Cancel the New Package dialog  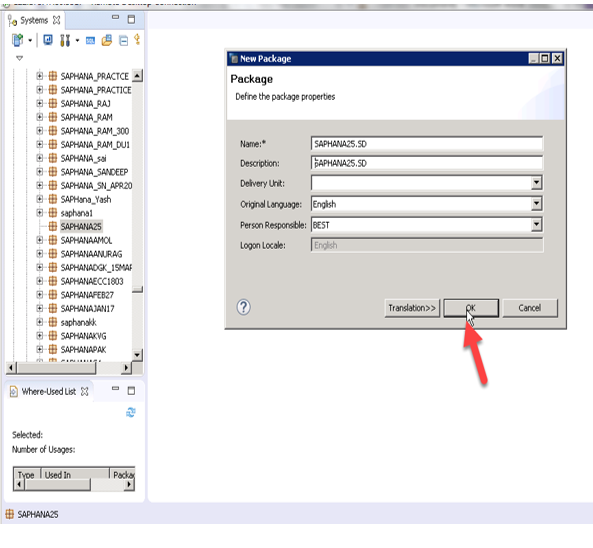pos(530,308)
